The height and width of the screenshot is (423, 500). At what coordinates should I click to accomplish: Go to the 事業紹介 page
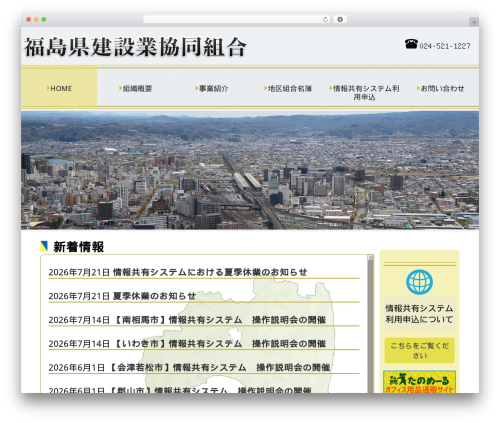pos(212,88)
